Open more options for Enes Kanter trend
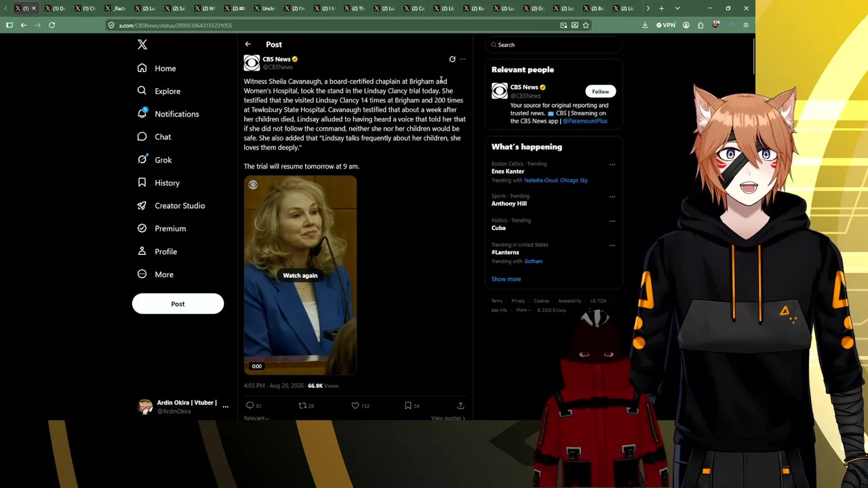 (612, 164)
